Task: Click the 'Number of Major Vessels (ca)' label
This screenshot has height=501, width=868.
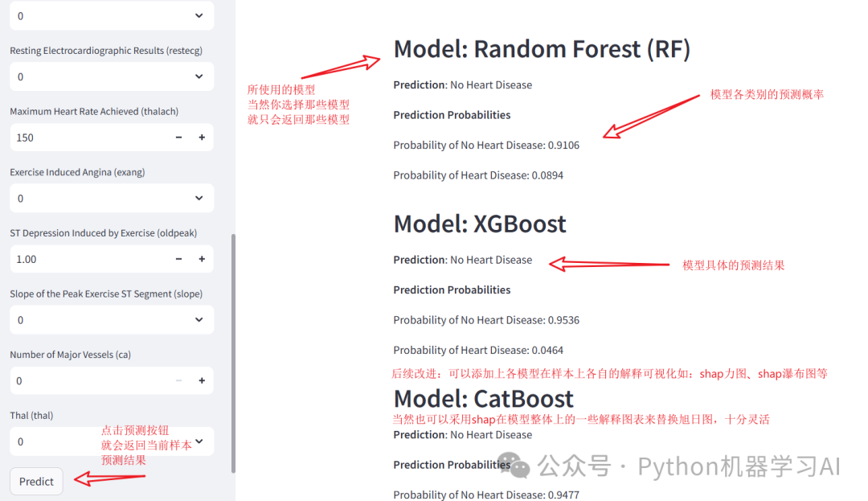Action: 70,355
